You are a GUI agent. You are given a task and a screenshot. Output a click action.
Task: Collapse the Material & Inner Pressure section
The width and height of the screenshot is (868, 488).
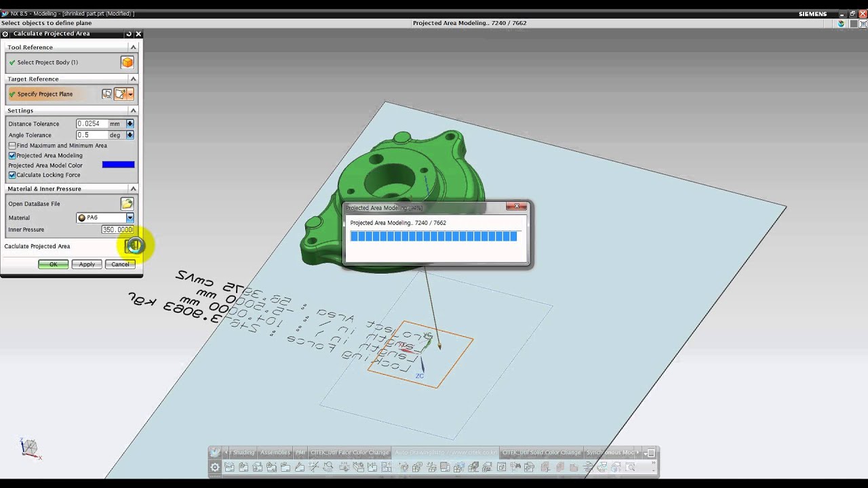tap(133, 188)
